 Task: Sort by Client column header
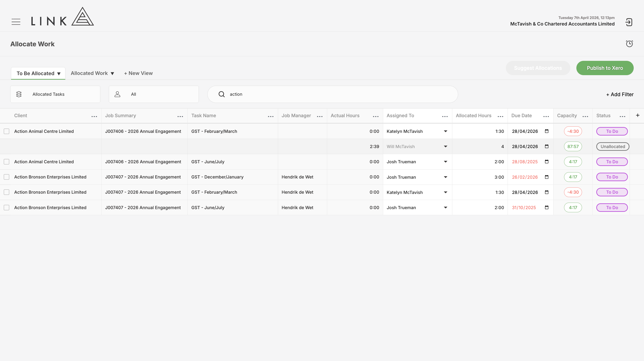point(21,116)
